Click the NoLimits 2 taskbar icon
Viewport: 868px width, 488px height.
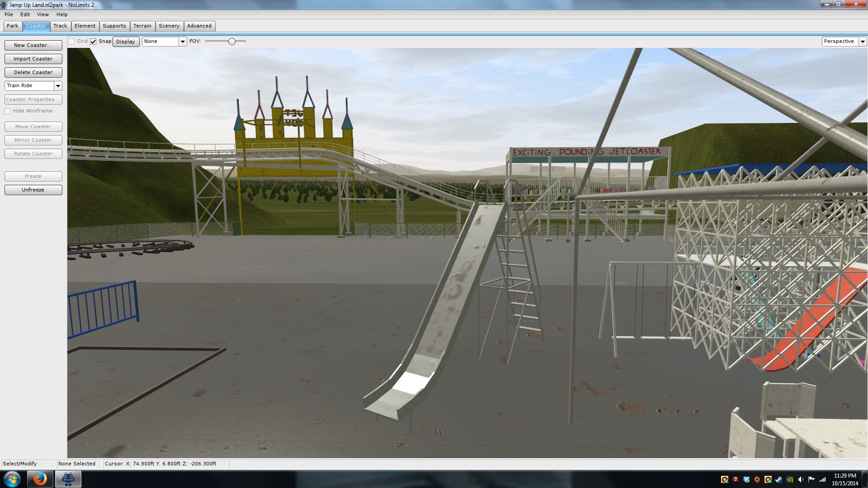[68, 479]
